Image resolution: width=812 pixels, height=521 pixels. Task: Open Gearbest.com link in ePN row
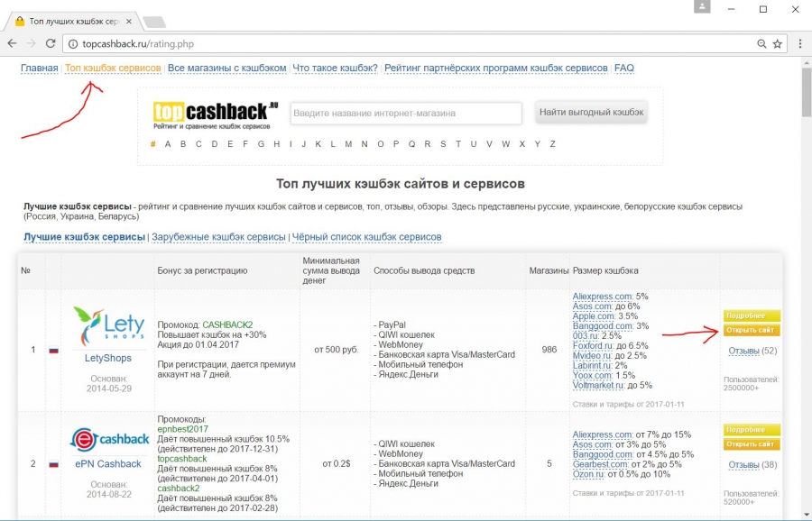tap(600, 464)
